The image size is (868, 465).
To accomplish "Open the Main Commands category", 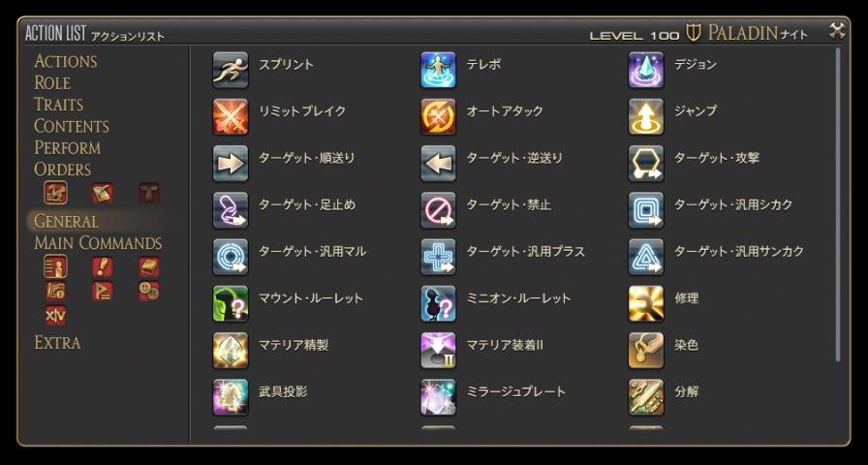I will (x=98, y=243).
